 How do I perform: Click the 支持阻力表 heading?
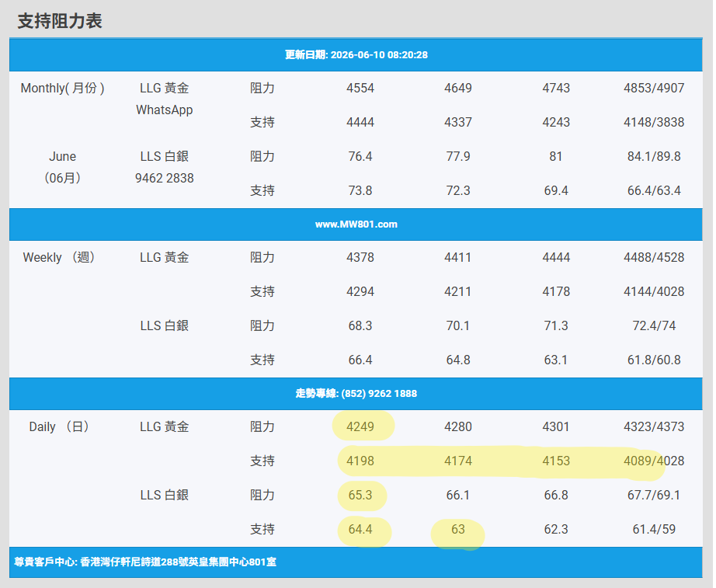[x=60, y=21]
